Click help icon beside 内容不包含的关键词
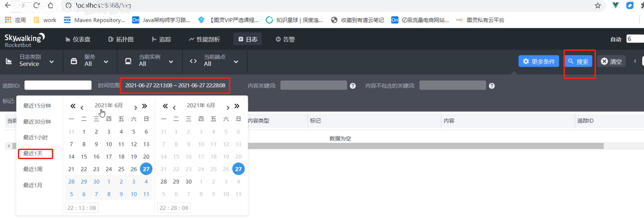This screenshot has width=644, height=219. pos(492,86)
